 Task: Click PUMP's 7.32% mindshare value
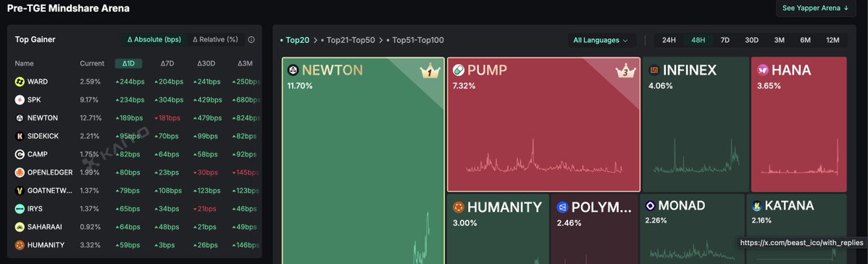click(464, 86)
